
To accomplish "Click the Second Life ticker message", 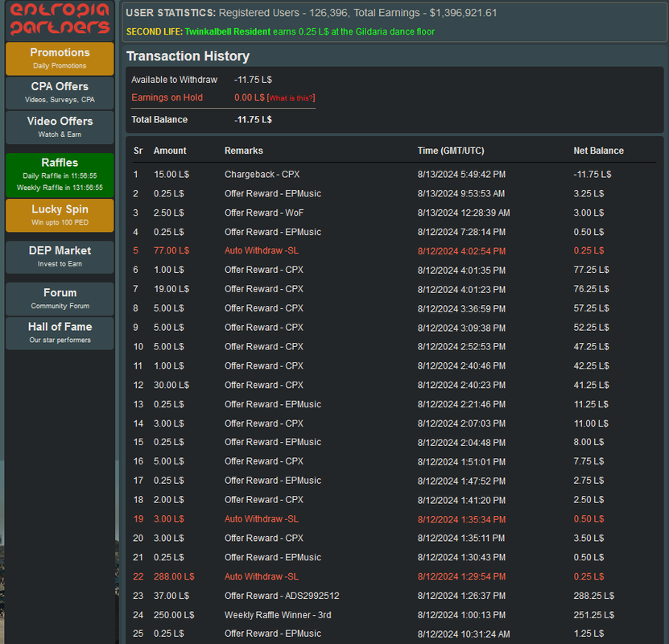I will (280, 31).
